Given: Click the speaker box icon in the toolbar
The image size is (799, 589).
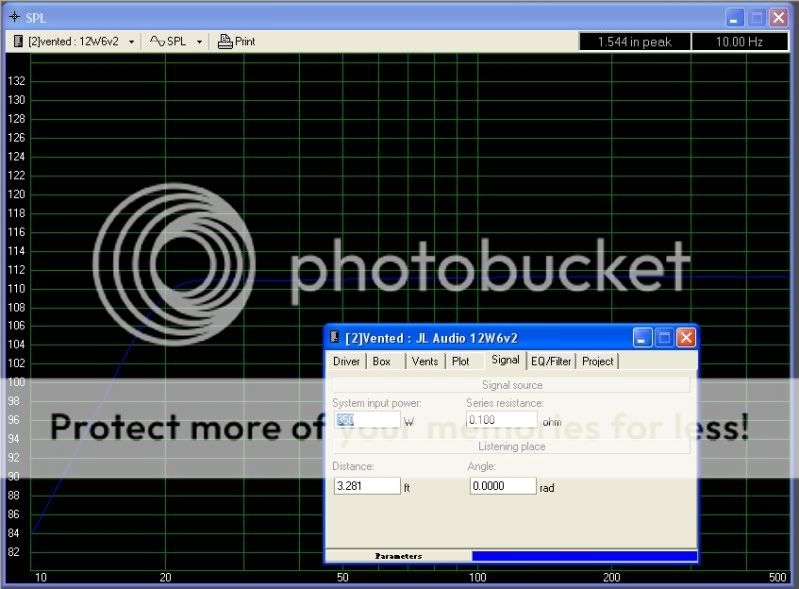Looking at the screenshot, I should coord(18,42).
